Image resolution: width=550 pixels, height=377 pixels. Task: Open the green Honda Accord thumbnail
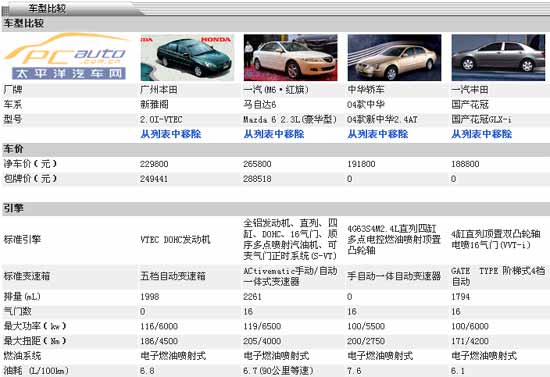[x=187, y=58]
